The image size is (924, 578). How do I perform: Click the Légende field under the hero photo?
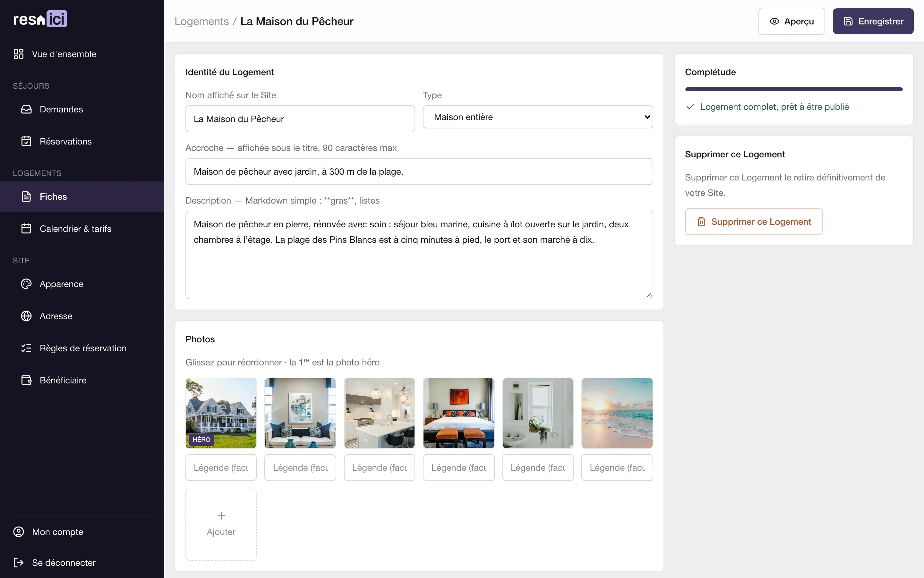tap(221, 468)
